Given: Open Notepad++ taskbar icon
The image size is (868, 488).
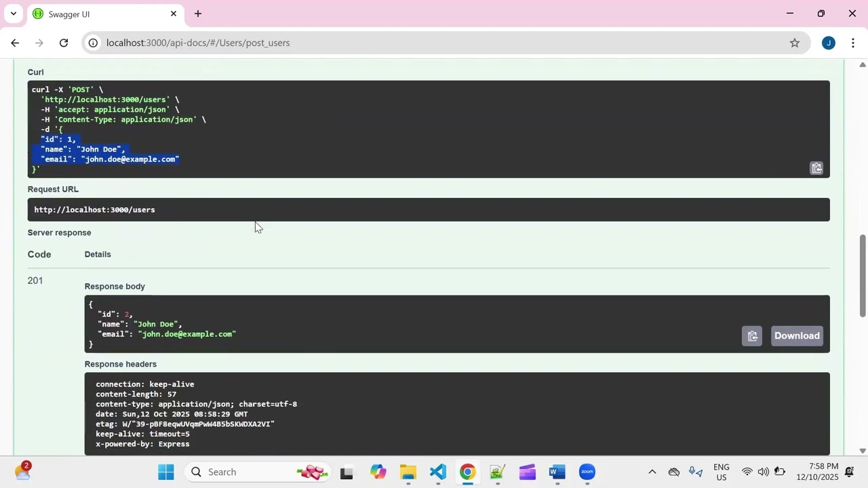Looking at the screenshot, I should pyautogui.click(x=498, y=472).
